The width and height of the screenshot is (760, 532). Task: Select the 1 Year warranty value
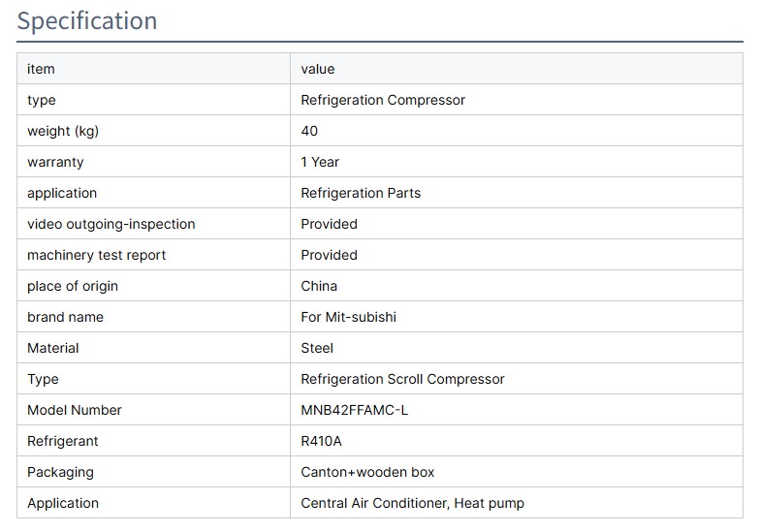click(x=320, y=162)
